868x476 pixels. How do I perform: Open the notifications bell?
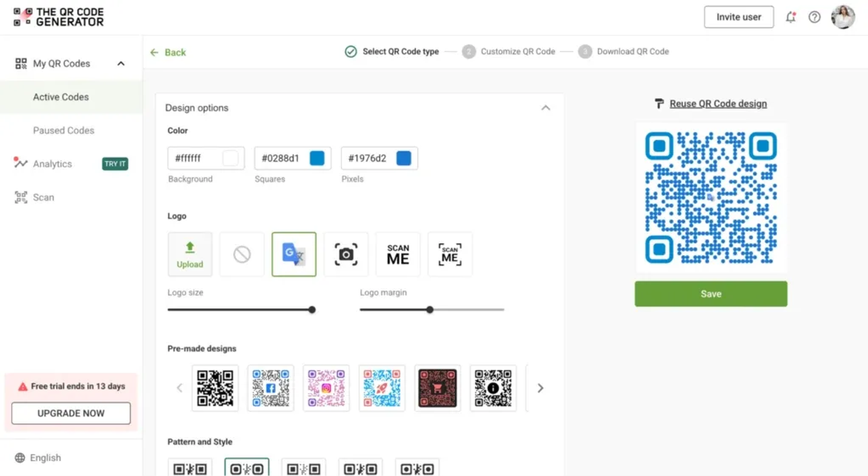click(790, 17)
